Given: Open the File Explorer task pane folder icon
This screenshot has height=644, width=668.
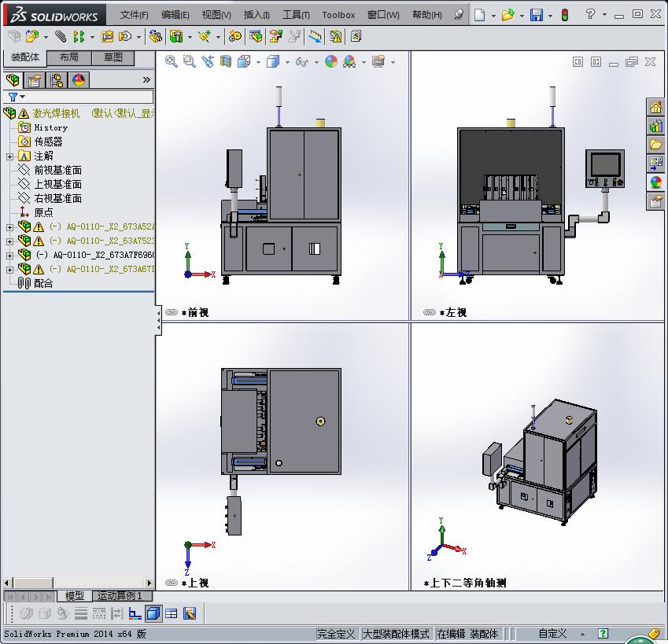Looking at the screenshot, I should tap(655, 145).
